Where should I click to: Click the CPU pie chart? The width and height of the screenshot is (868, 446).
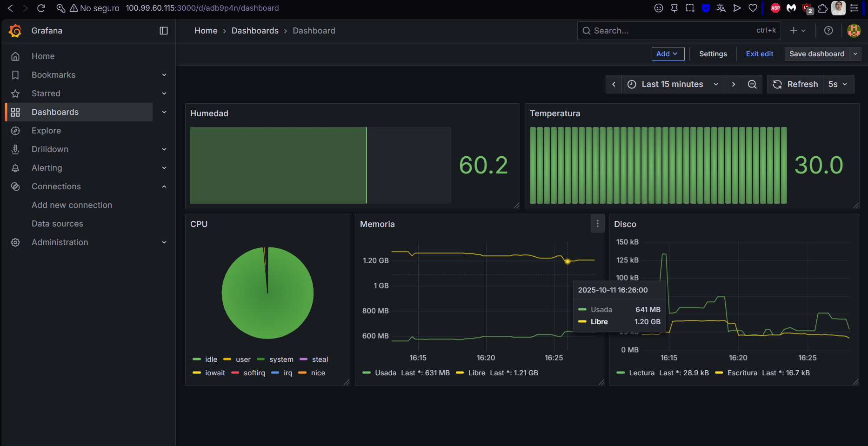pyautogui.click(x=267, y=293)
